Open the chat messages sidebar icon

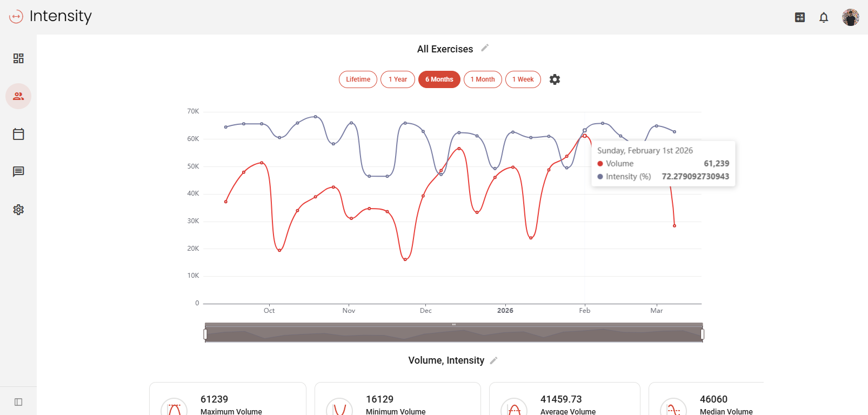(x=18, y=172)
